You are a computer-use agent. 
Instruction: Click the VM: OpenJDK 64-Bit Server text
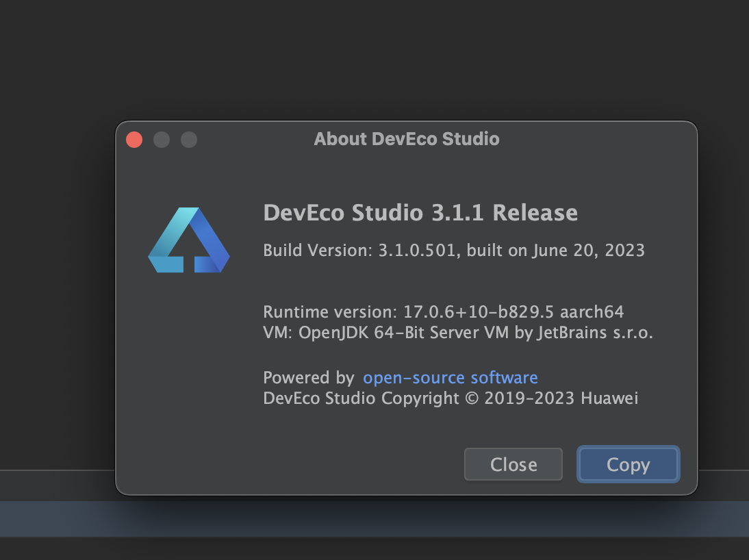(x=370, y=333)
